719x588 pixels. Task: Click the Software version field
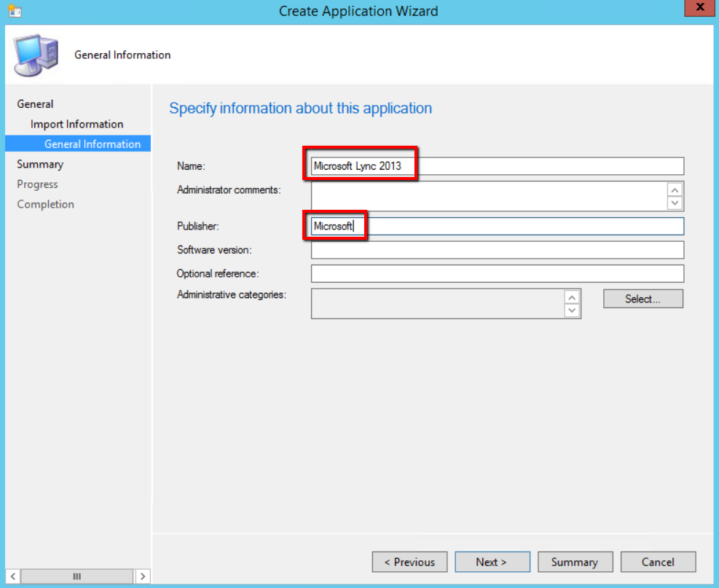(497, 250)
